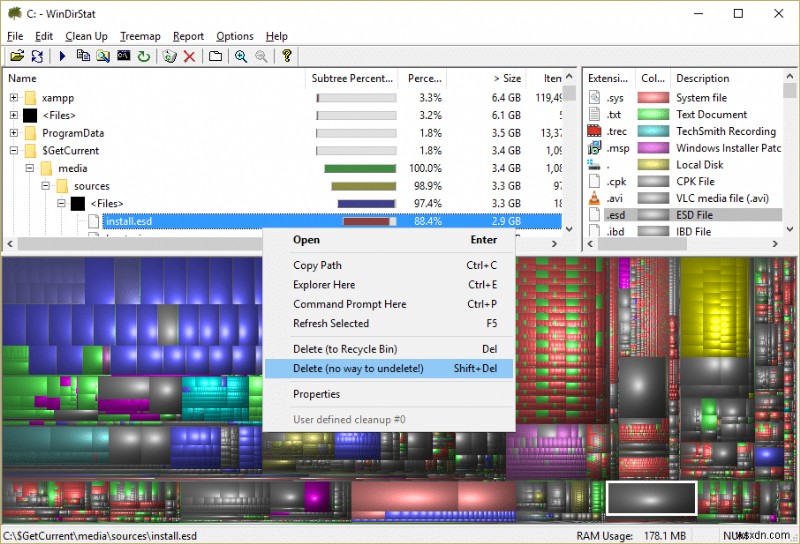Click the Copy Path toolbar icon
The width and height of the screenshot is (800, 544).
[x=84, y=57]
